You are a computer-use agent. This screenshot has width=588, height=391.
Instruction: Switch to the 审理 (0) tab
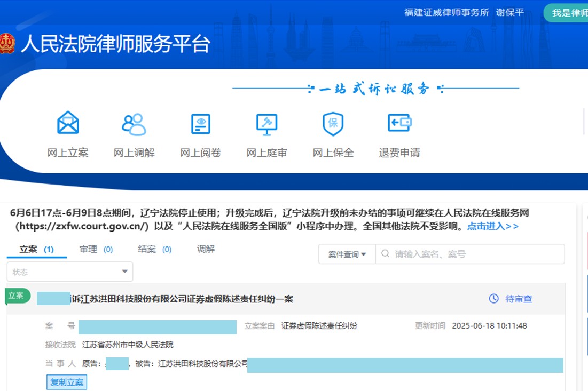pyautogui.click(x=96, y=250)
